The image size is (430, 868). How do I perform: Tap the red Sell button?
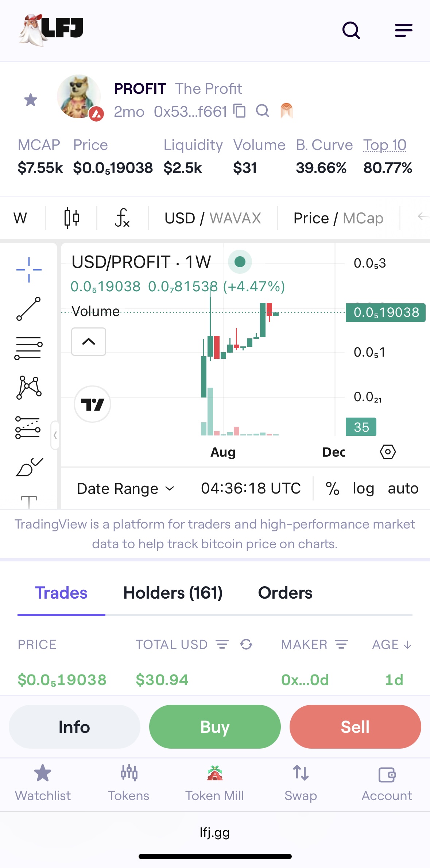(355, 727)
